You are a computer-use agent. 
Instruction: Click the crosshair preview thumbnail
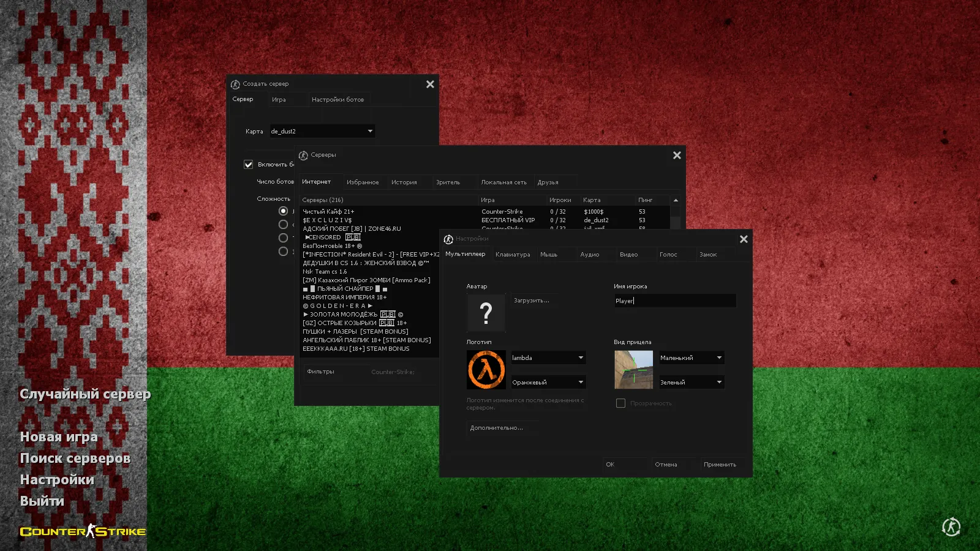[633, 370]
